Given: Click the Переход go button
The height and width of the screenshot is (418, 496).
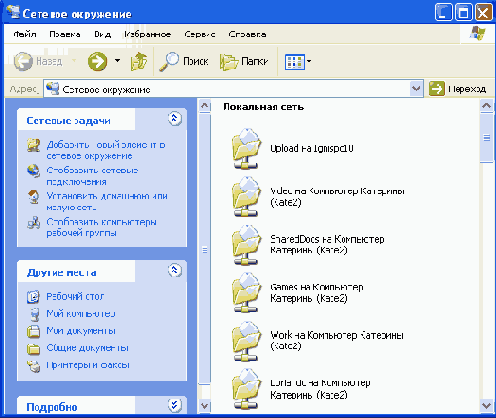Looking at the screenshot, I should tap(457, 89).
